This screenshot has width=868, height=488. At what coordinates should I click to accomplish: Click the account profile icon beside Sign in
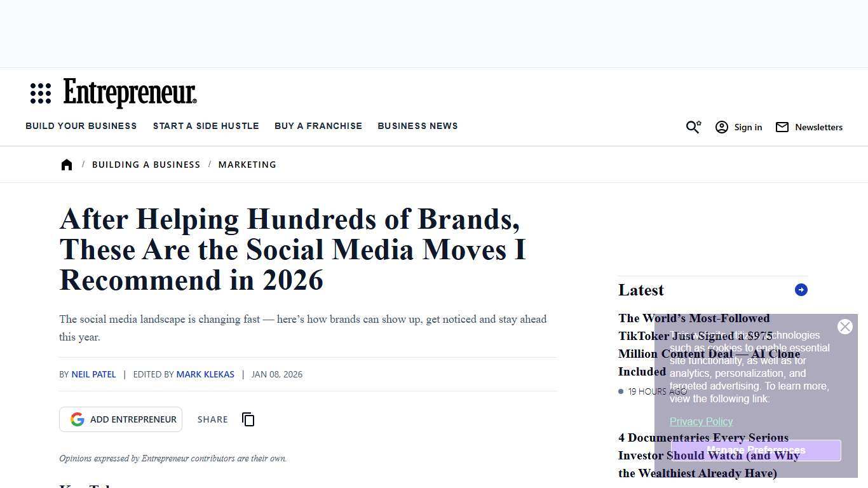tap(722, 127)
